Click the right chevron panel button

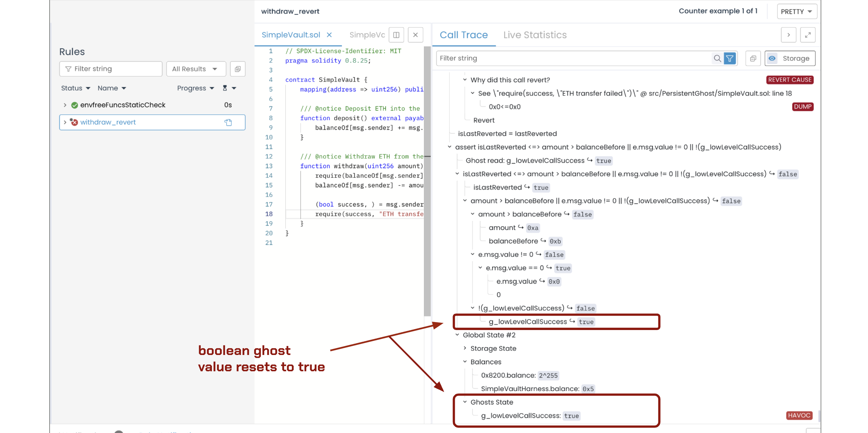[x=789, y=35]
